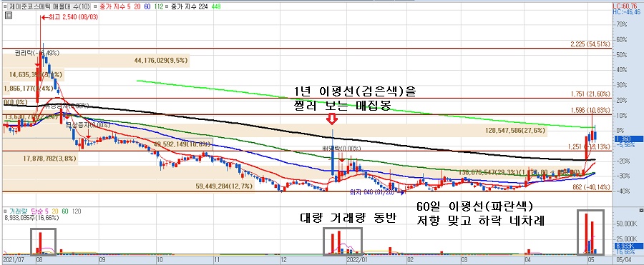Screen dimensions: 644x265
Task: Select the 1,751 (21,60%) price level label
Action: [x=591, y=94]
